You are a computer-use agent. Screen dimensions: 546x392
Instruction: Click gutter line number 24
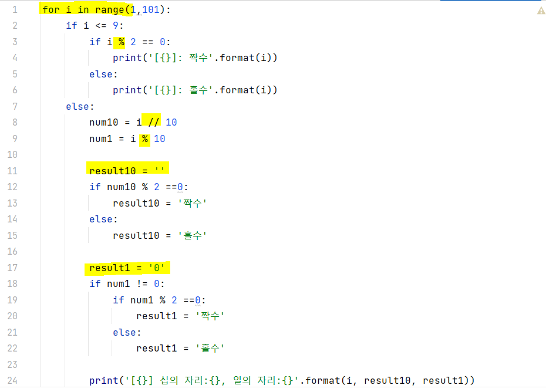pos(12,380)
